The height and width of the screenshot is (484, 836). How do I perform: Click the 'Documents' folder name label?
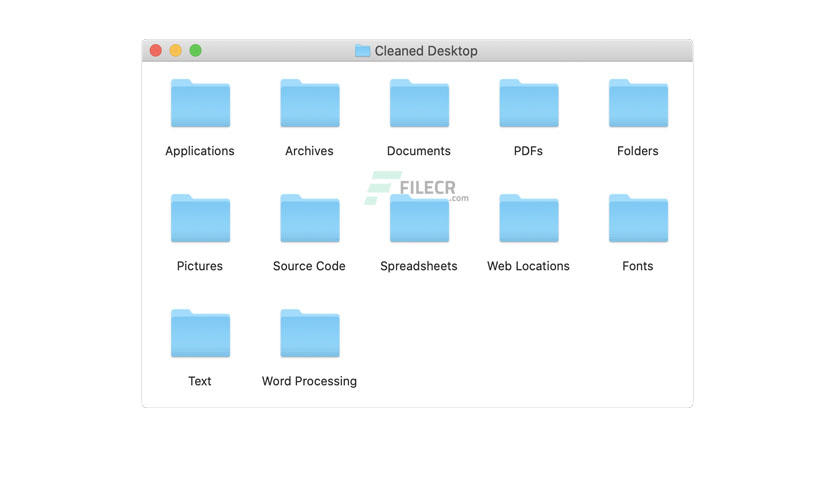[x=419, y=151]
